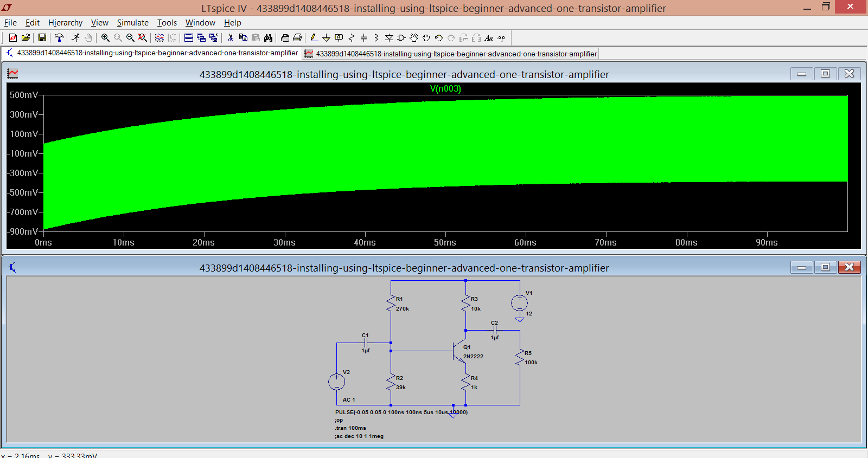
Task: Switch to the schematic document tab
Action: (152, 53)
